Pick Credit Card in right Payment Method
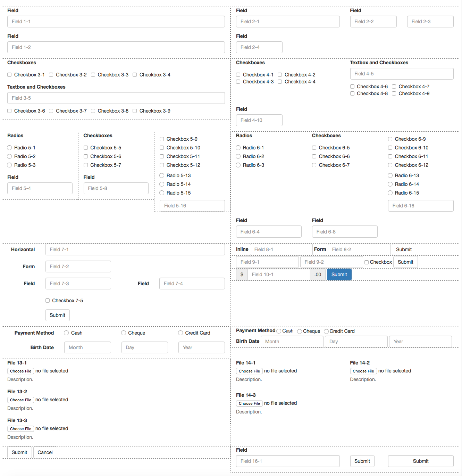 pos(326,331)
